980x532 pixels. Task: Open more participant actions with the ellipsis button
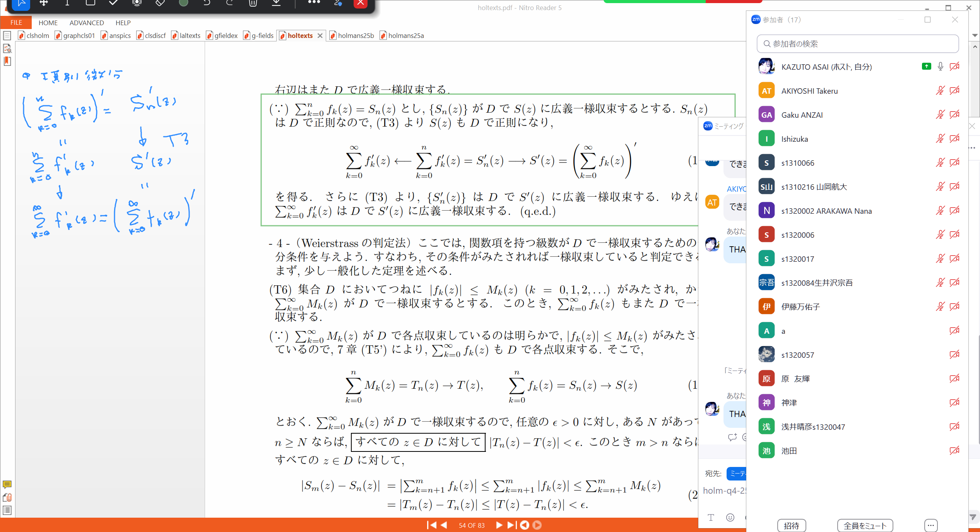click(931, 525)
